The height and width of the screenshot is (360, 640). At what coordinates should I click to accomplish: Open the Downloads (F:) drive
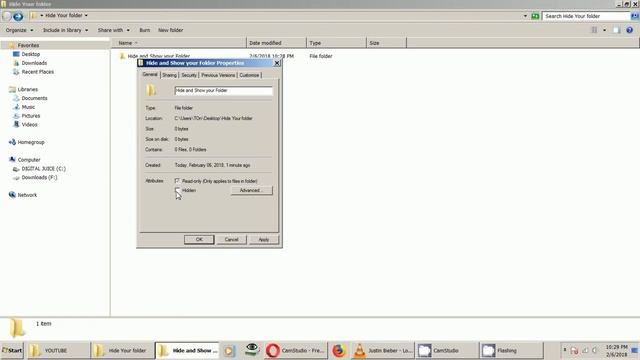[39, 178]
